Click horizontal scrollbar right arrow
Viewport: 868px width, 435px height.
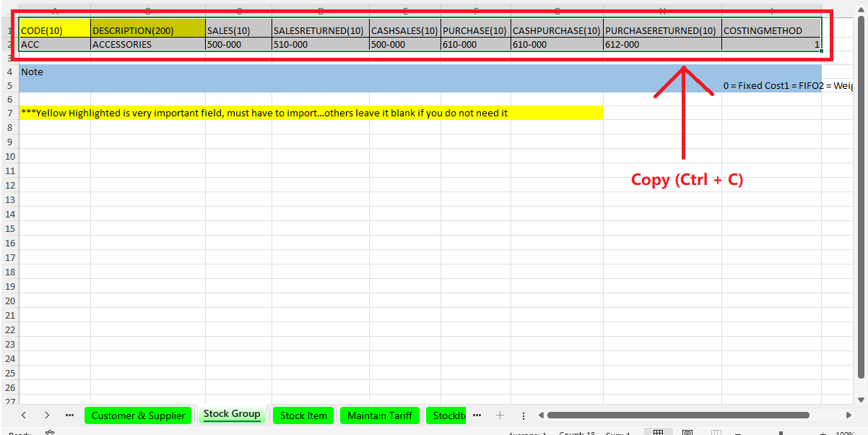[849, 415]
